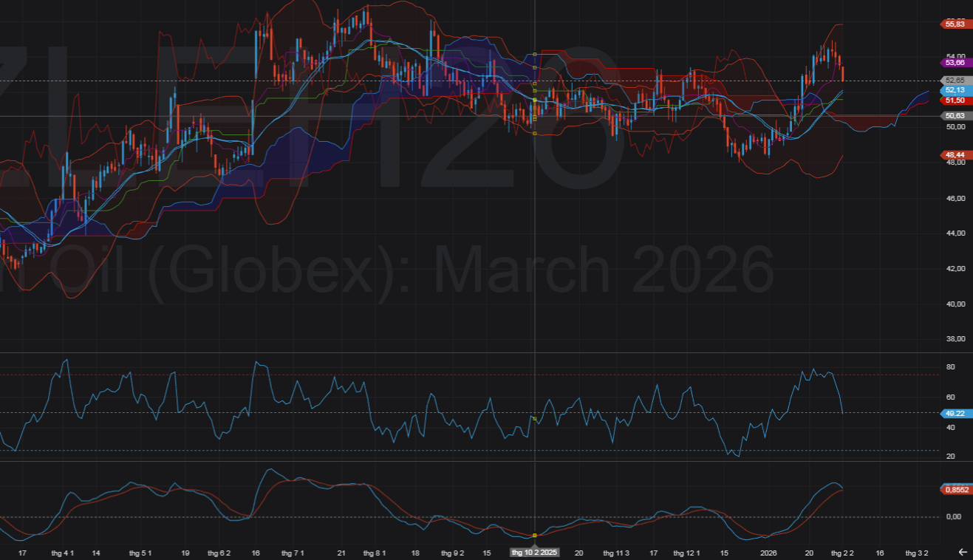This screenshot has height=560, width=973.
Task: Click the blue 49,22 RSI value label
Action: click(x=955, y=414)
